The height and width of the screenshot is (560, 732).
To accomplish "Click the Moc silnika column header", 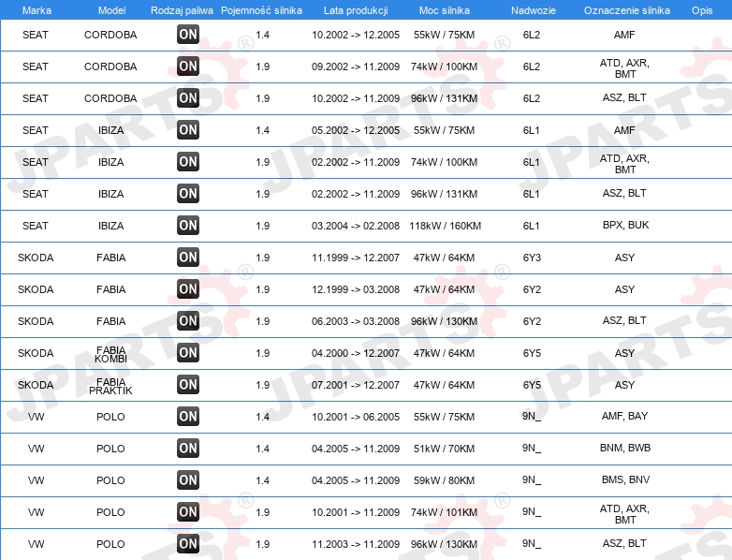I will pyautogui.click(x=444, y=10).
